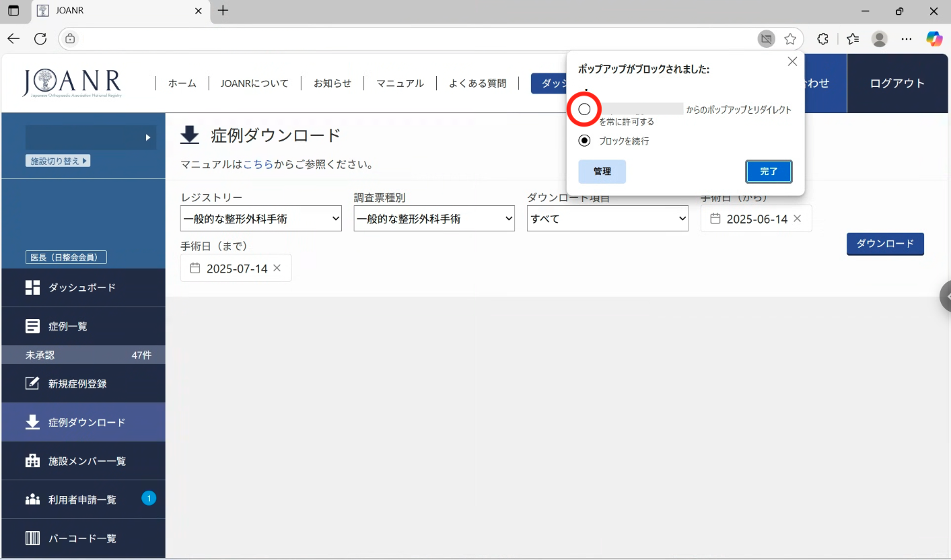Open the よくある質問 page
Screen dimensions: 951x560
[478, 83]
